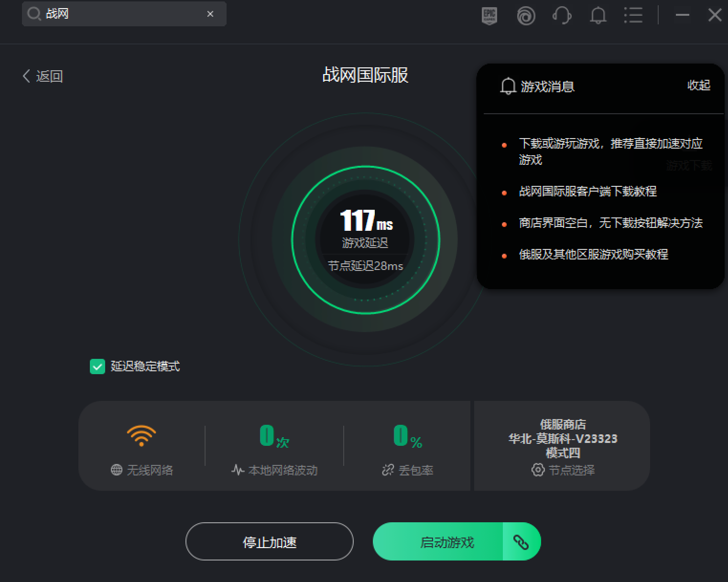
Task: Click the waveform icon beside 本地网络波动
Action: pyautogui.click(x=238, y=470)
